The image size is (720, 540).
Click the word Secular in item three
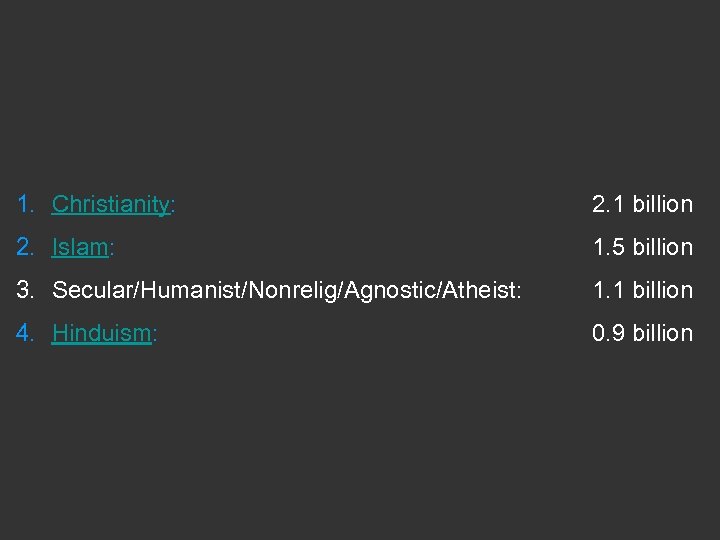[87, 290]
